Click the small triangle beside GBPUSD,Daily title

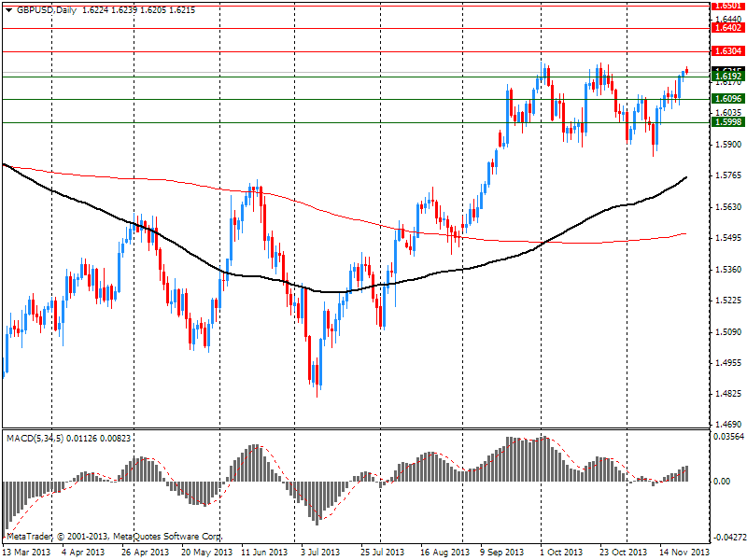pos(9,8)
